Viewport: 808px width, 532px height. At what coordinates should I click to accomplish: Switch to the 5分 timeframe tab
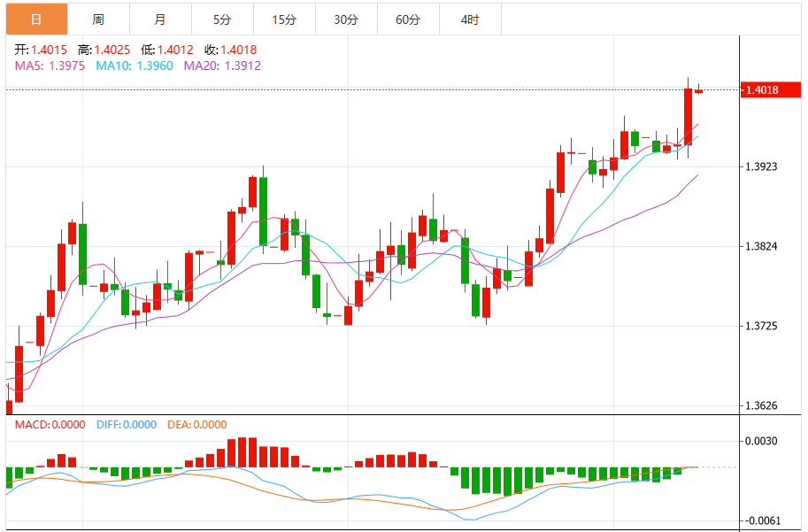click(x=222, y=19)
